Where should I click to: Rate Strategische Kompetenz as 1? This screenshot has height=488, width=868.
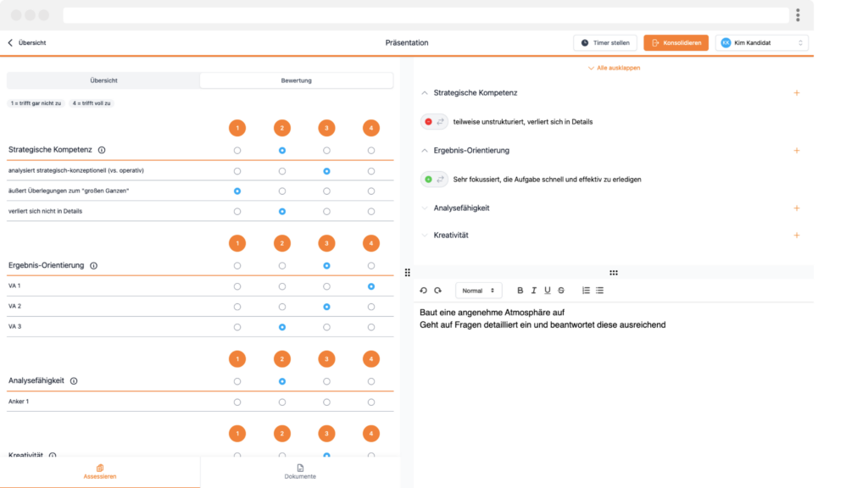[x=237, y=151]
